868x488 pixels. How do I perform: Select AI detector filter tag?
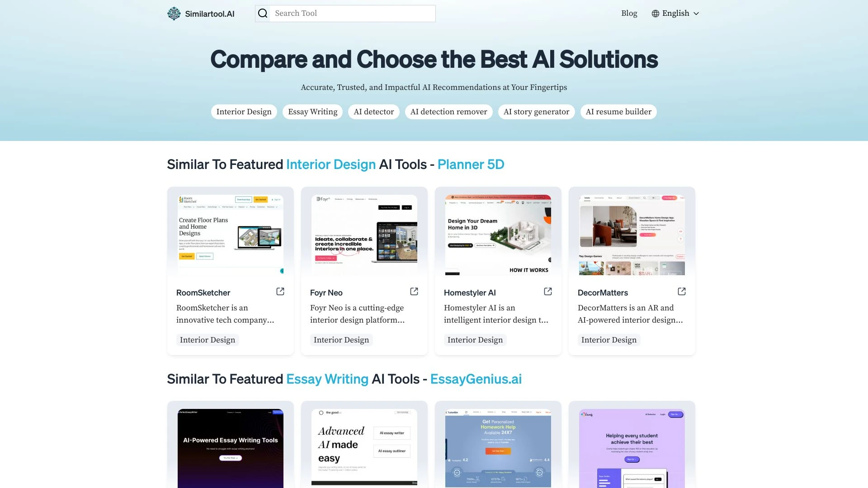374,112
